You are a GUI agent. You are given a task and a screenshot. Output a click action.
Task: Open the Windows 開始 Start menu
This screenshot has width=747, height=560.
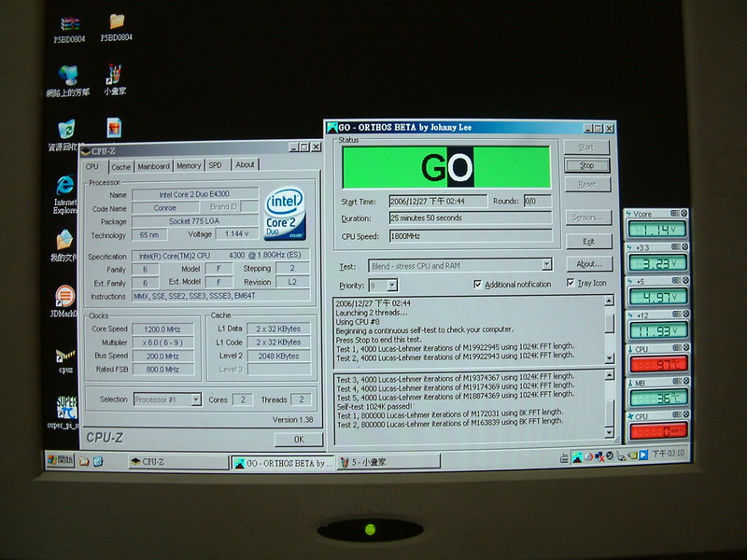61,460
